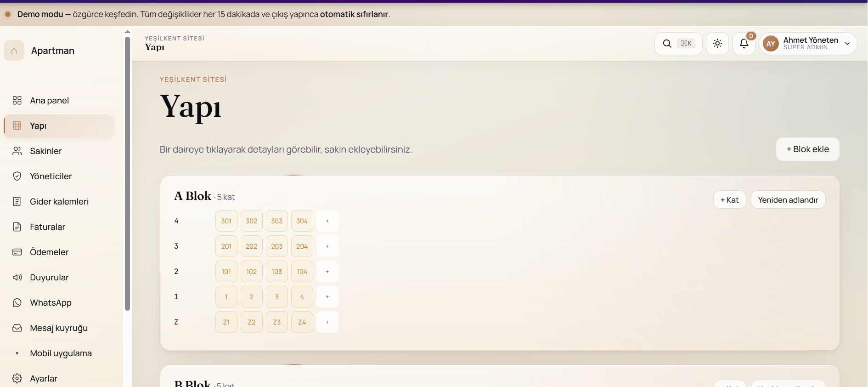Image resolution: width=868 pixels, height=387 pixels.
Task: Toggle light/dark theme sun icon
Action: [717, 44]
